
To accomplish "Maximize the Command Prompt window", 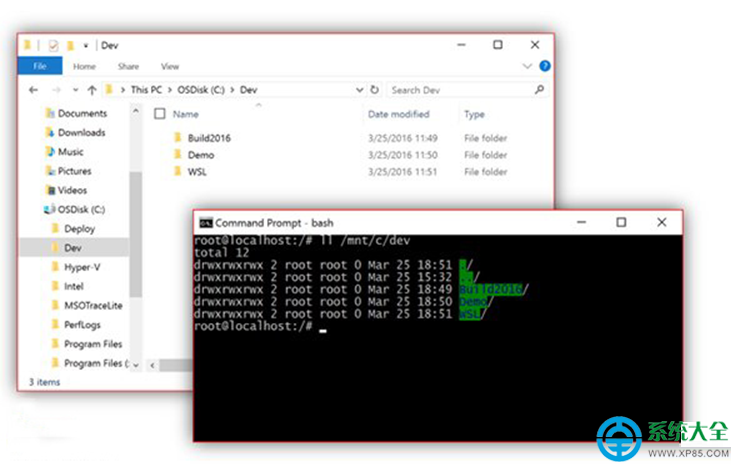I will (x=621, y=222).
